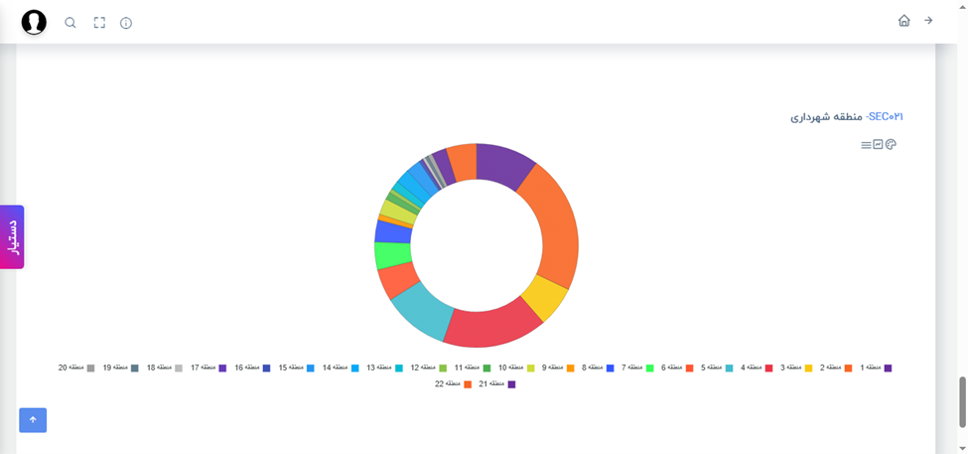Viewport: 968px width, 454px height.
Task: Toggle legend item منطقه 9
Action: coord(558,368)
